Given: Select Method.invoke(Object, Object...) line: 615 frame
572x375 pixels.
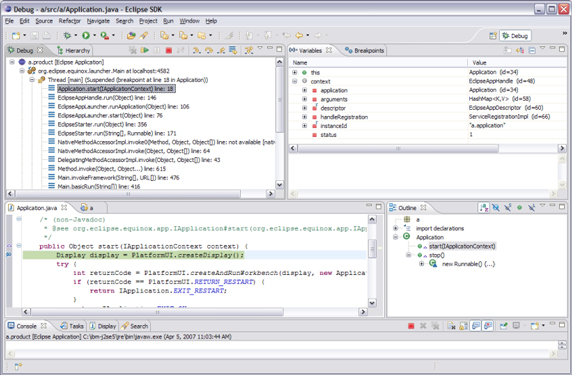Looking at the screenshot, I should point(112,169).
